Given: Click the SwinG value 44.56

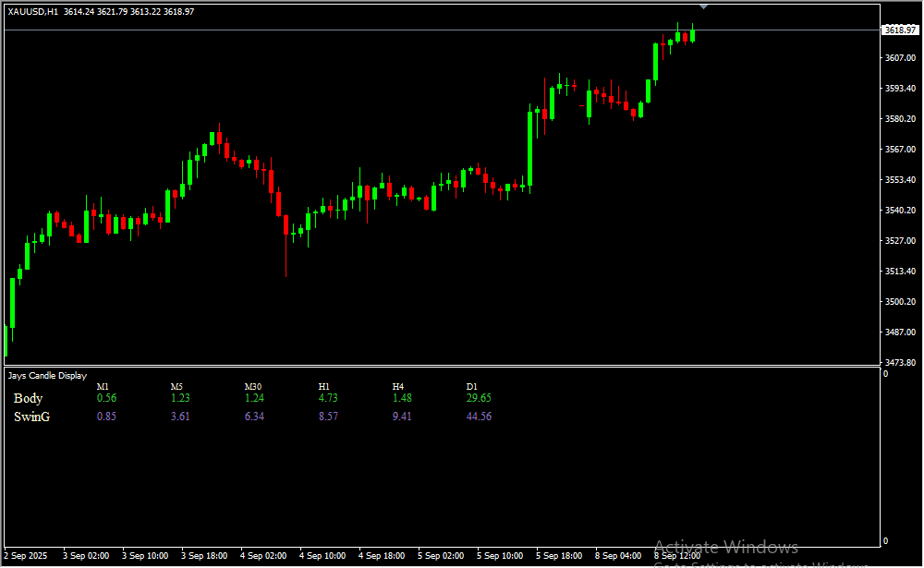Looking at the screenshot, I should [479, 417].
